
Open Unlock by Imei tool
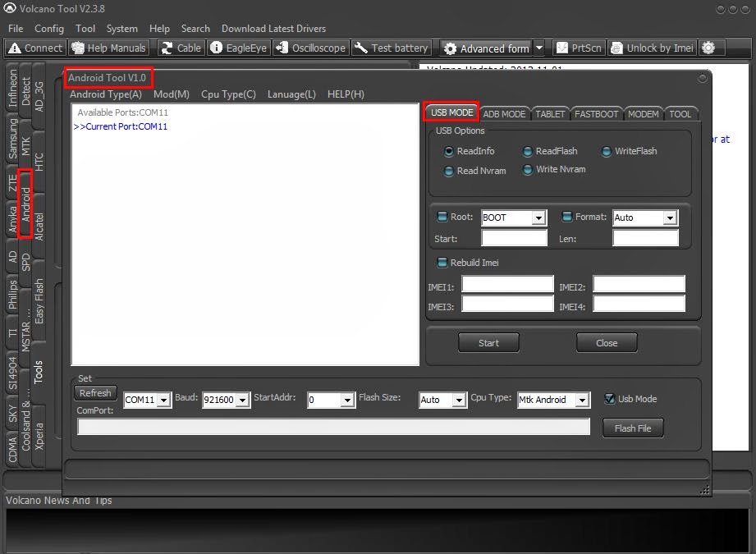pos(652,47)
